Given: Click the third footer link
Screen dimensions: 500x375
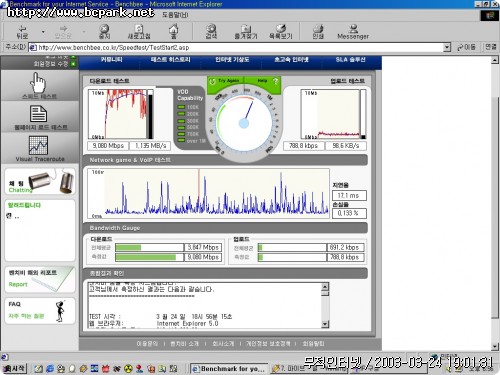Looking at the screenshot, I should [x=223, y=343].
